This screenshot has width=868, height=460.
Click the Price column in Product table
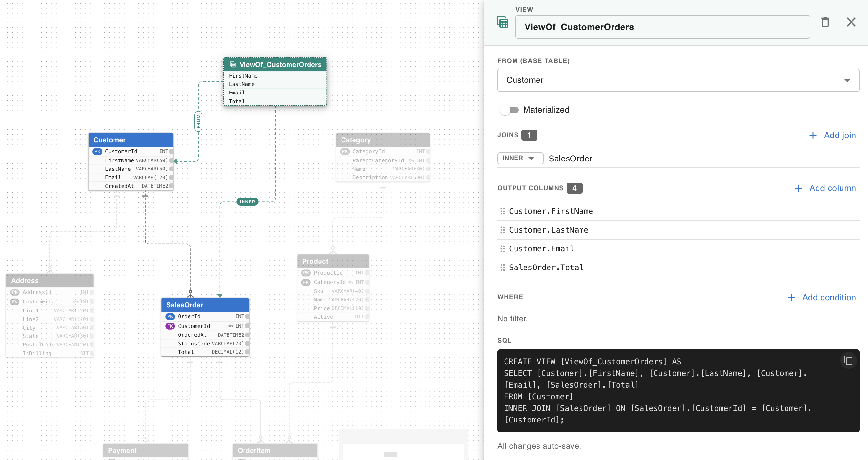[333, 308]
